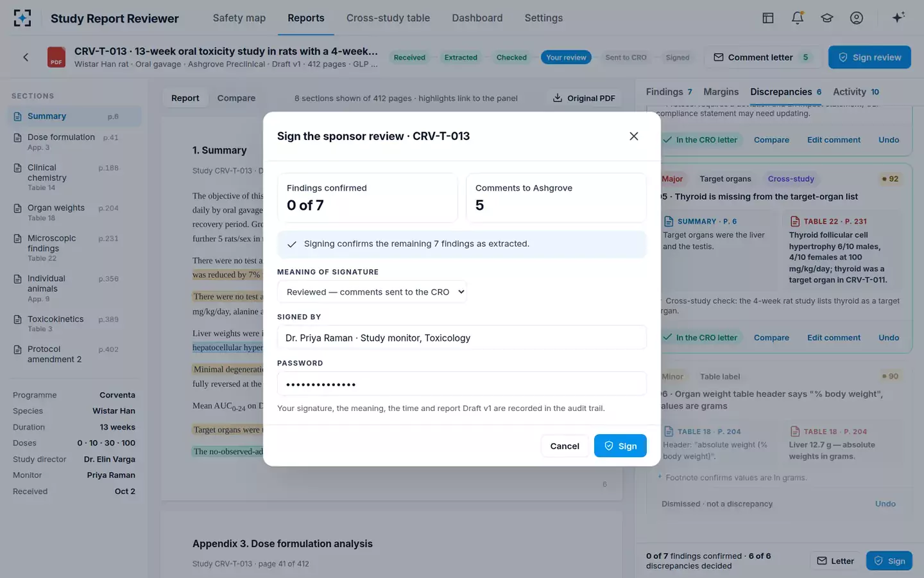Image resolution: width=924 pixels, height=578 pixels.
Task: Click the graduation cap help icon
Action: (x=827, y=18)
